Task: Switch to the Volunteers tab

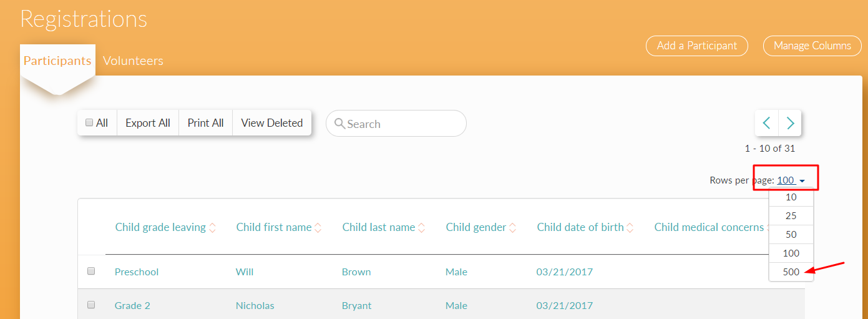Action: click(x=133, y=61)
